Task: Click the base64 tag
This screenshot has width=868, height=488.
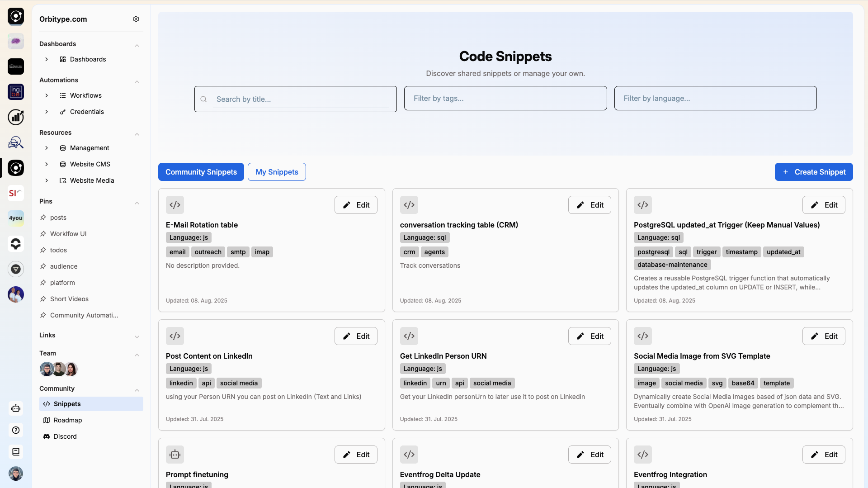Action: coord(743,383)
